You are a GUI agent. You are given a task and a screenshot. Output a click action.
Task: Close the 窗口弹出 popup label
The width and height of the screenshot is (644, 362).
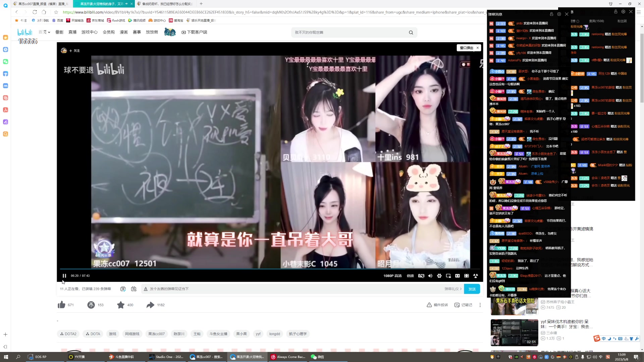478,48
